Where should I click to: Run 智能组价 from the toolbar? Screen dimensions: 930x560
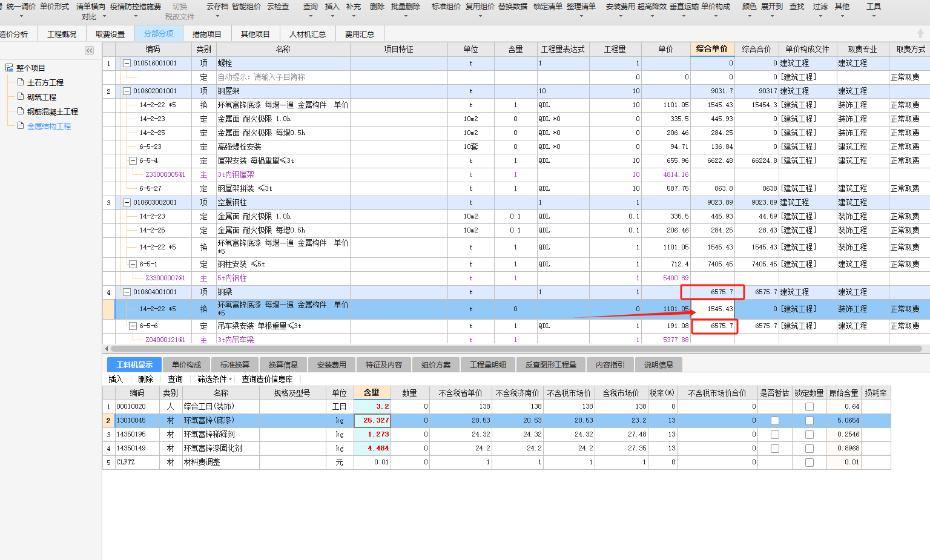click(246, 7)
